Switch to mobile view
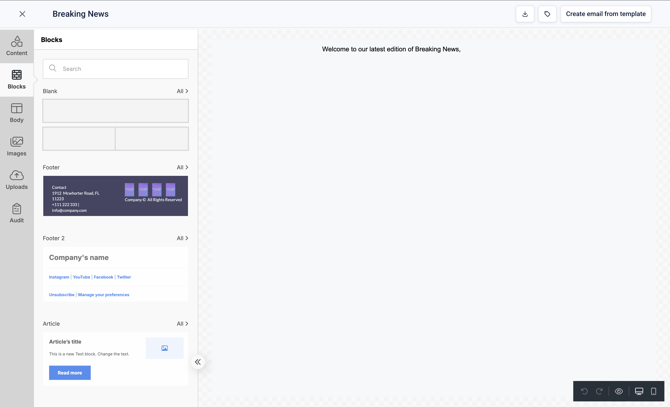The image size is (670, 407). point(653,391)
